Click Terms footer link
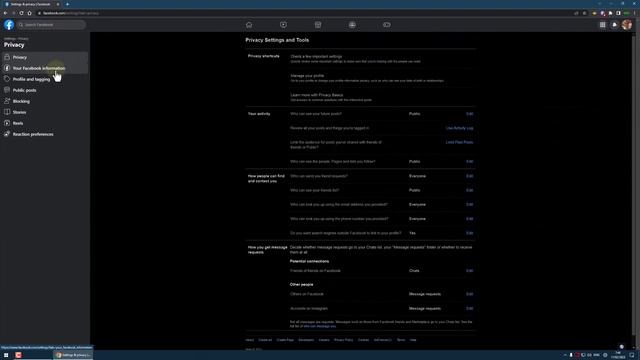This screenshot has height=360, width=640. (x=401, y=340)
